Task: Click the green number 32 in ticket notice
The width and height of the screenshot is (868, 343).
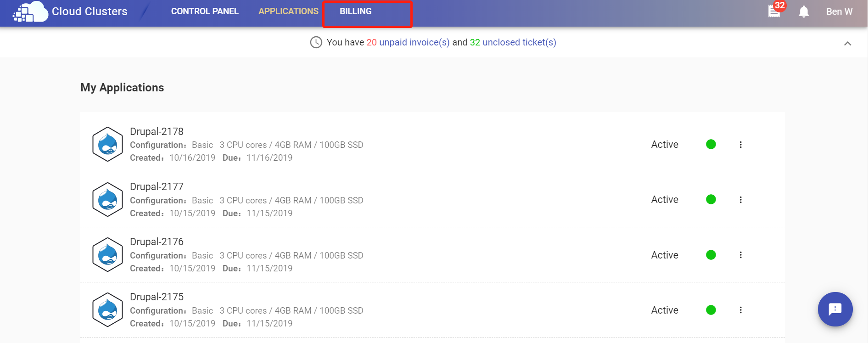Action: click(475, 42)
